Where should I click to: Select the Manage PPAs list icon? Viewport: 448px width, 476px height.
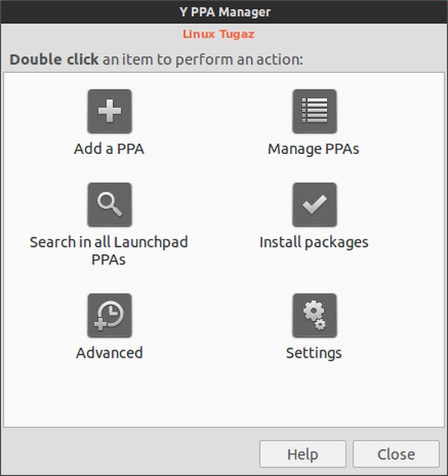pyautogui.click(x=314, y=111)
